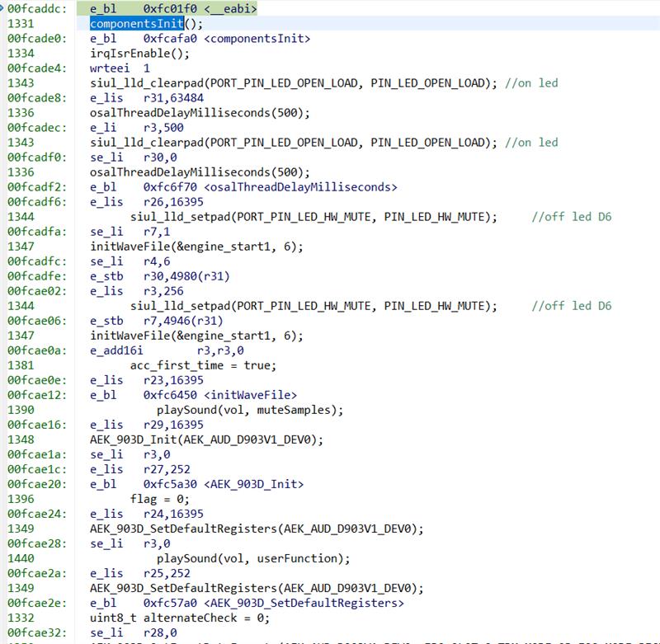
Task: Select the se_li r4,6 instruction
Action: (130, 261)
